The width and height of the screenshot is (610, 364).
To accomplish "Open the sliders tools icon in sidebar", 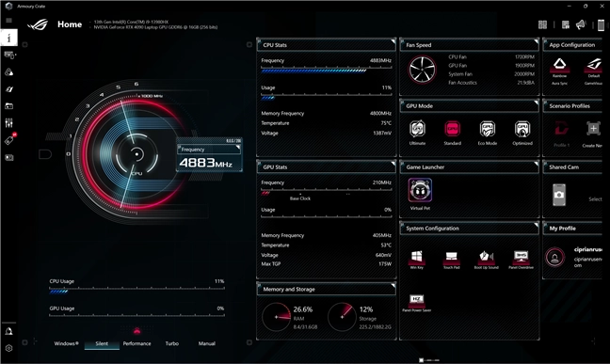I will [9, 123].
